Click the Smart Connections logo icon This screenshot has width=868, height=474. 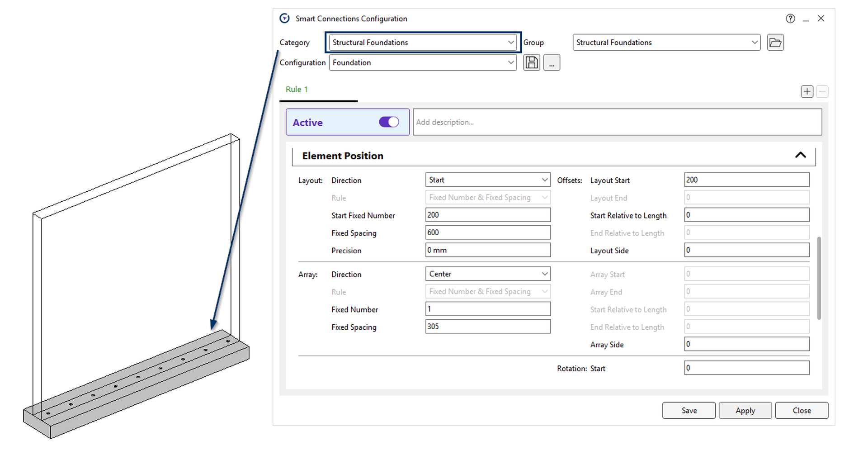click(x=284, y=19)
